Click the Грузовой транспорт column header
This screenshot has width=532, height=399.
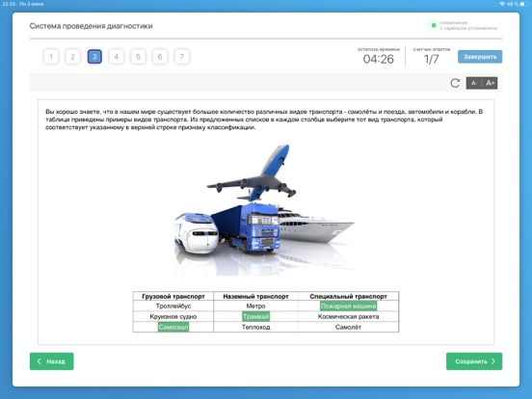(x=173, y=296)
